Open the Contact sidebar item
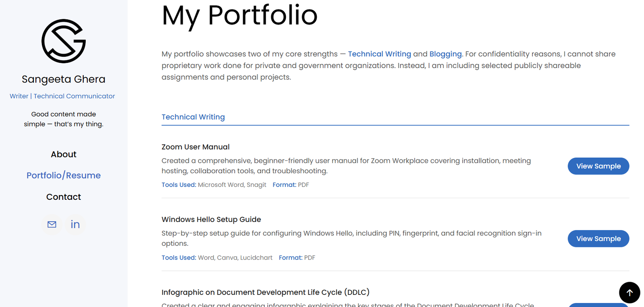The height and width of the screenshot is (307, 644). (x=64, y=197)
